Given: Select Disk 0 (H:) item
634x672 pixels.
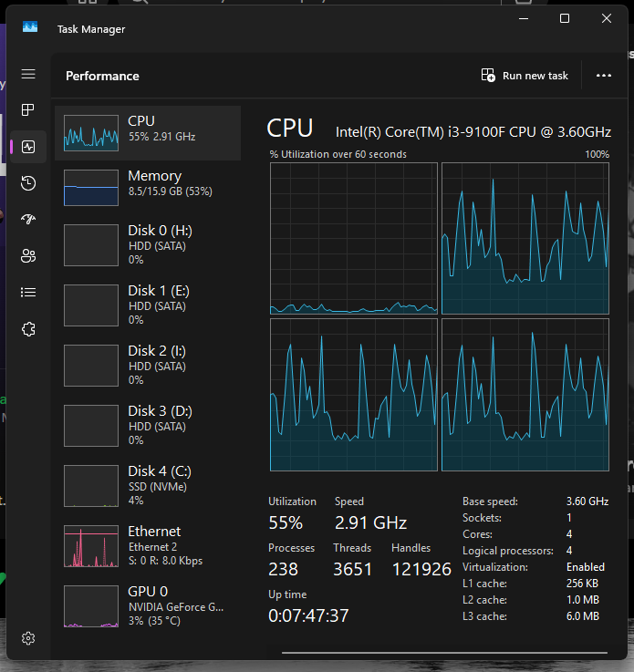Looking at the screenshot, I should pos(148,245).
